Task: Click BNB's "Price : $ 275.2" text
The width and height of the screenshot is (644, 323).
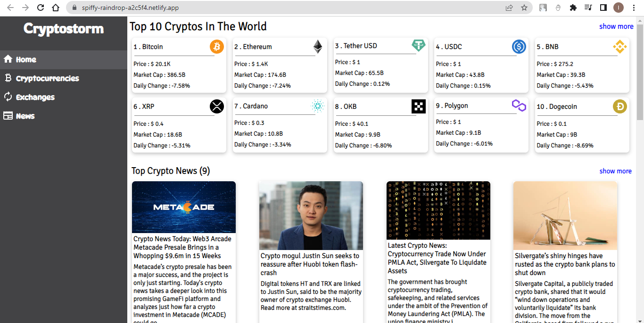Action: [x=555, y=64]
